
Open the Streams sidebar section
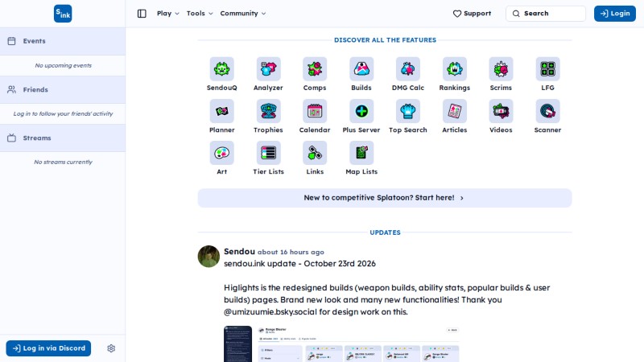click(63, 138)
